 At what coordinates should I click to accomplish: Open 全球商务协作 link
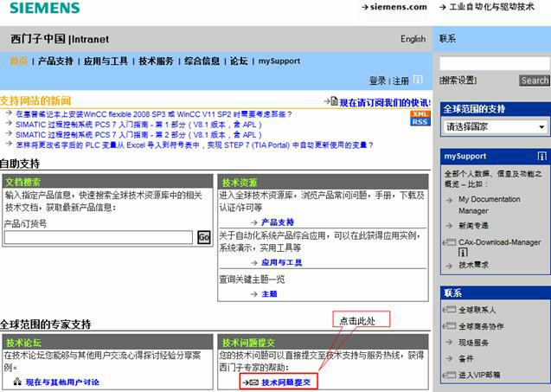(481, 326)
